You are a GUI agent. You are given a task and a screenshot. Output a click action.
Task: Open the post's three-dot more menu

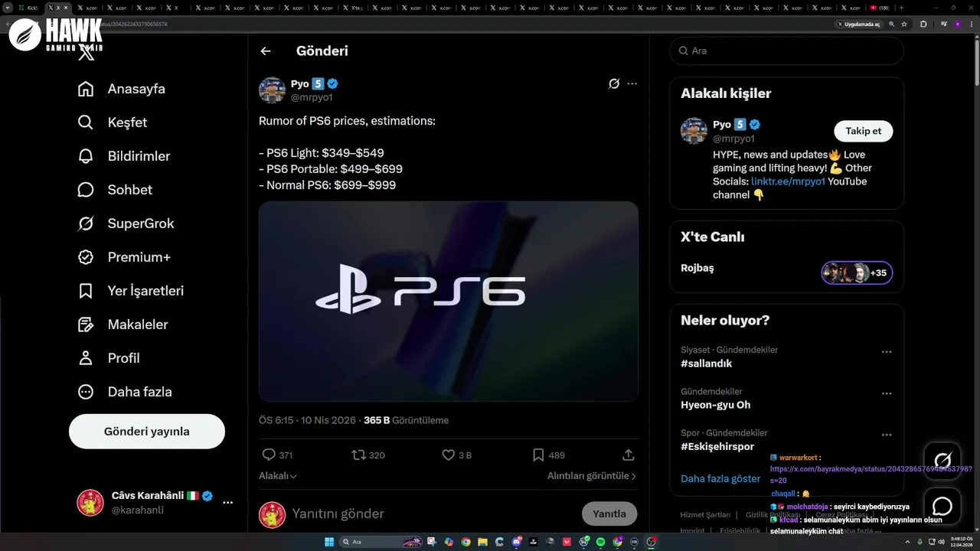coord(632,84)
